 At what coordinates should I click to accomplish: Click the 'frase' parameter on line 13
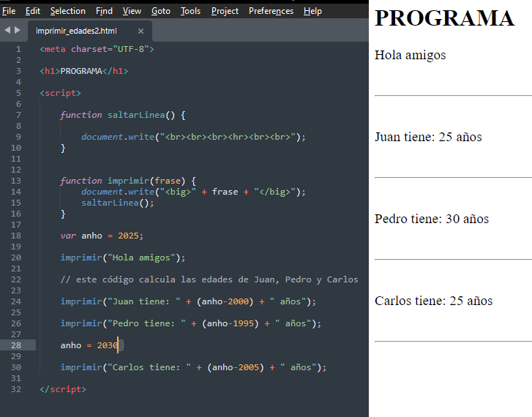168,181
